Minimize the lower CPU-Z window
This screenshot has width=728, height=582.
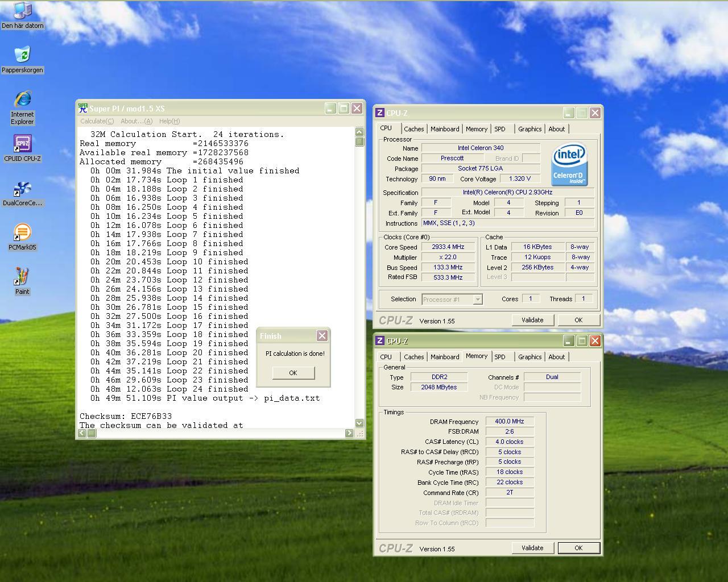[568, 340]
